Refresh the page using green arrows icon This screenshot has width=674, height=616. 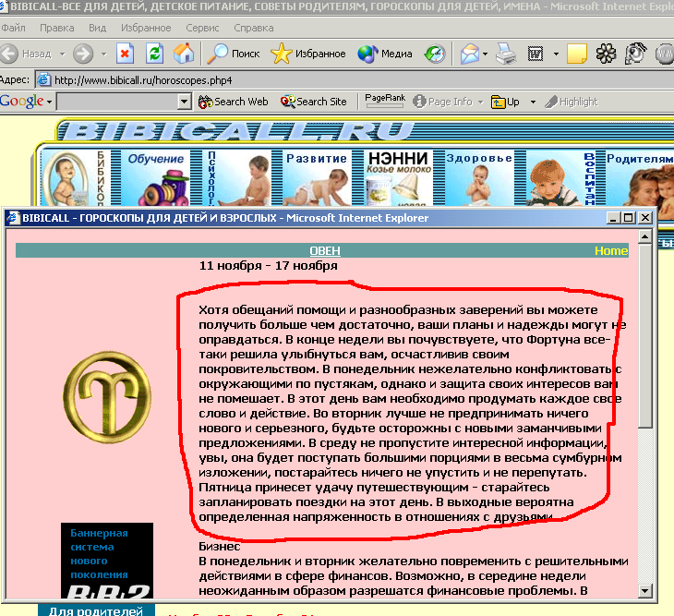point(154,54)
